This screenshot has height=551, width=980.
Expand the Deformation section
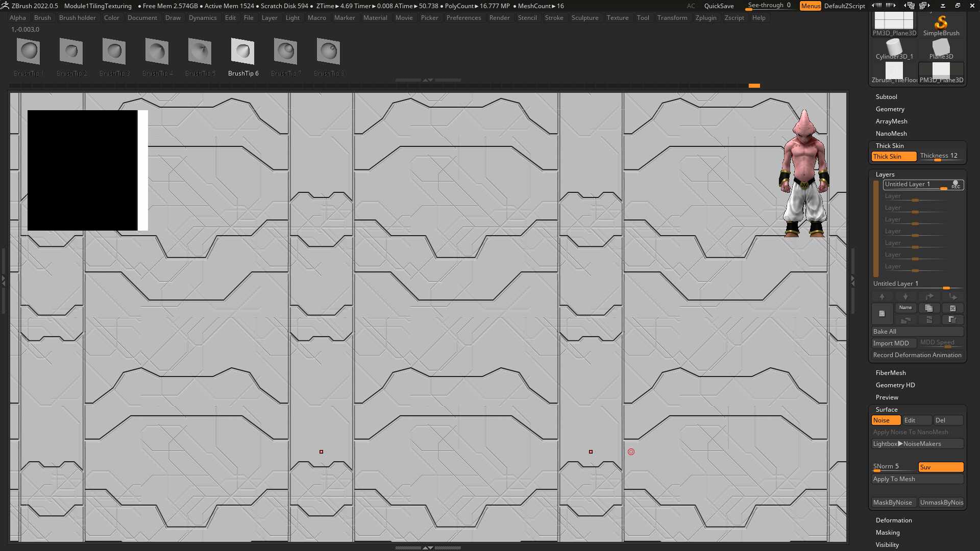(894, 520)
